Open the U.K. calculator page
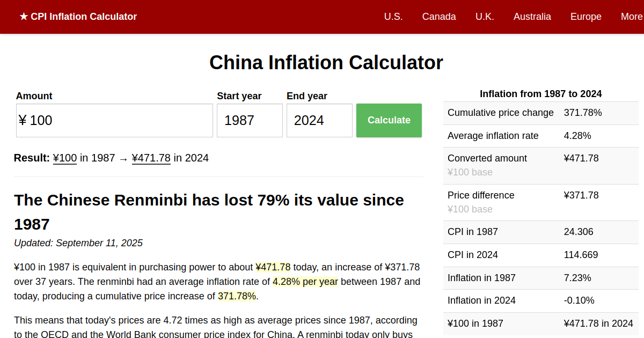The image size is (644, 338). [x=485, y=17]
